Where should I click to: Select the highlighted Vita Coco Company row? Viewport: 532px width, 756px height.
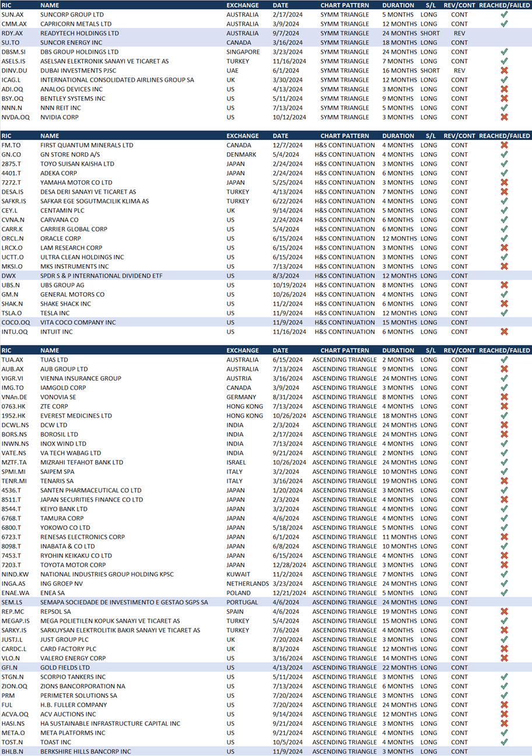(78, 323)
